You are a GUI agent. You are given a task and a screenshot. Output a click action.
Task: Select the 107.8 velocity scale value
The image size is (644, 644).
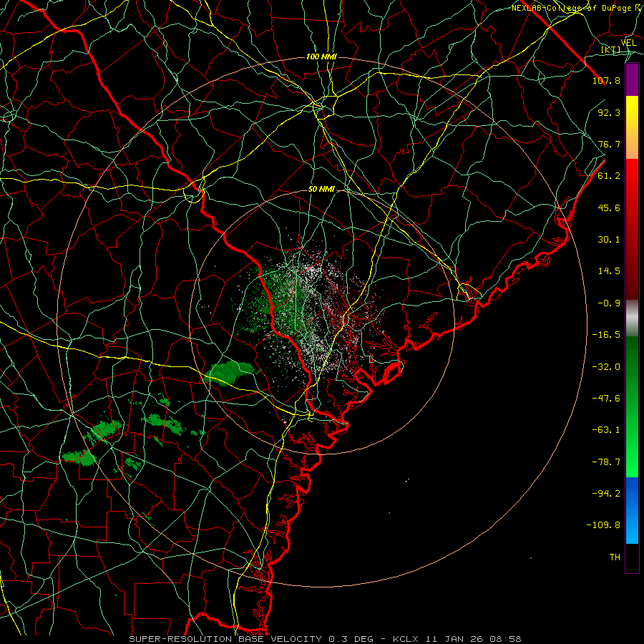coord(606,80)
